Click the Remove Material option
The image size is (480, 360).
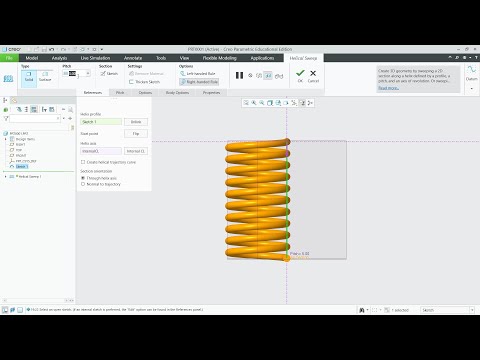(x=146, y=73)
